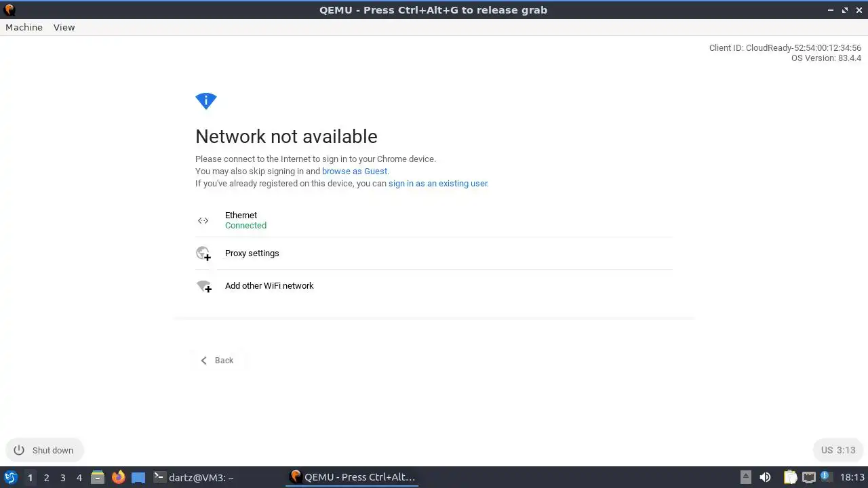Switch to workspace 4
868x488 pixels.
79,478
